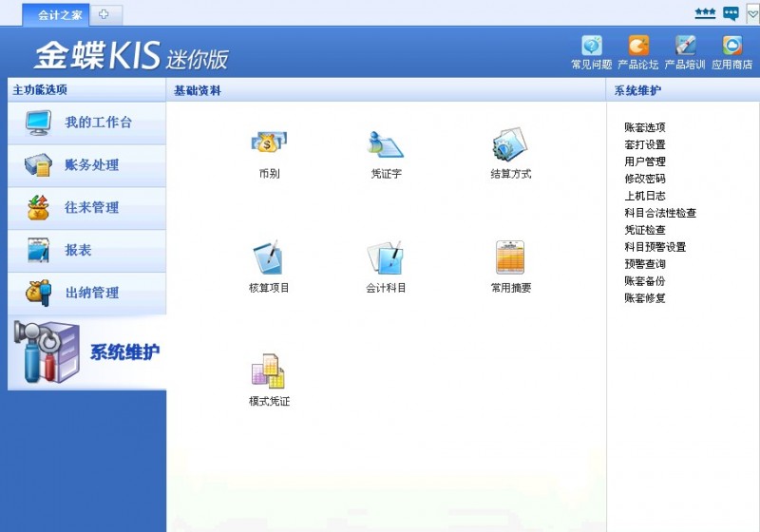760x532 pixels.
Task: Open the 核算项目 accounting items icon
Action: click(269, 258)
